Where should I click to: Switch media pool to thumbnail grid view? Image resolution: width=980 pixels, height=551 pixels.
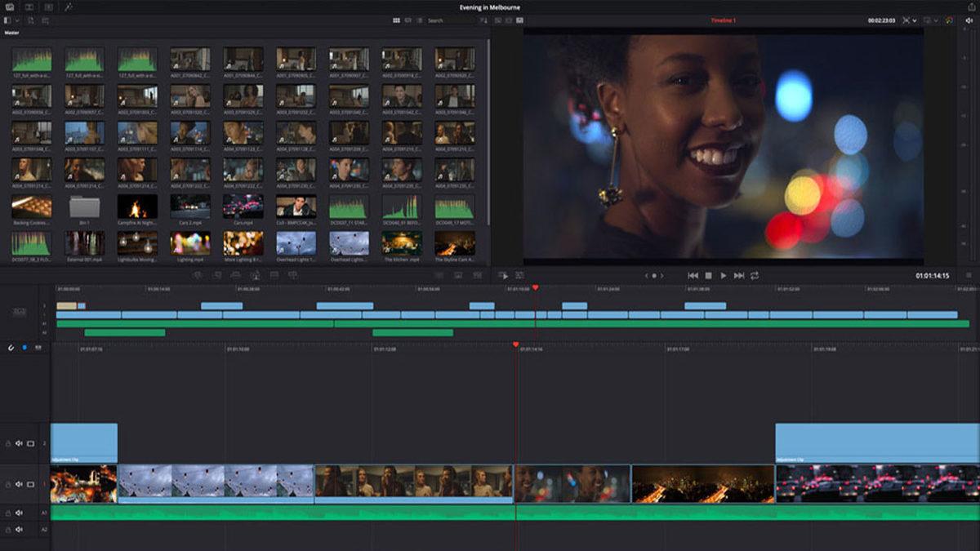[x=396, y=20]
